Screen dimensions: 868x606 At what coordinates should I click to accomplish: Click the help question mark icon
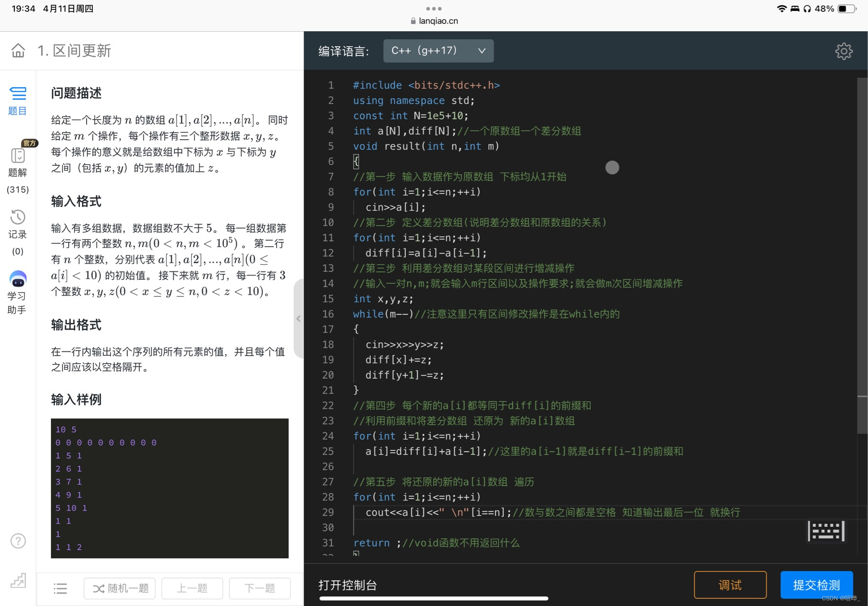pos(18,541)
